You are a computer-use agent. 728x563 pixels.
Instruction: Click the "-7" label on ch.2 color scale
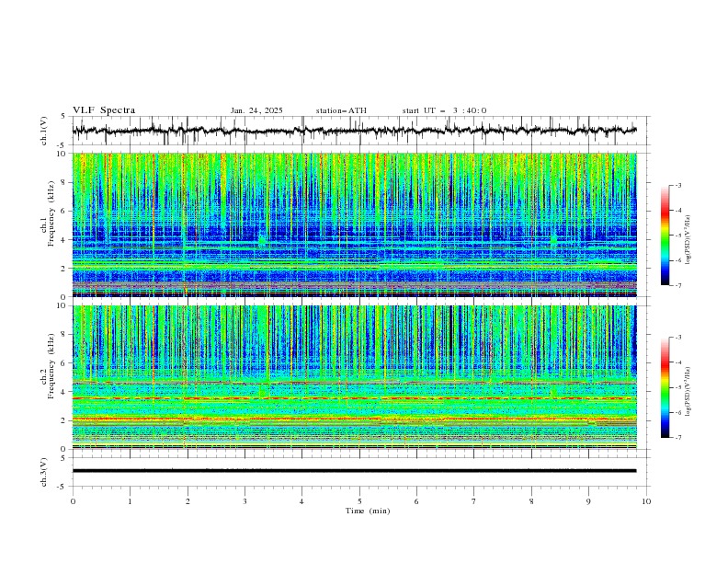click(x=677, y=438)
